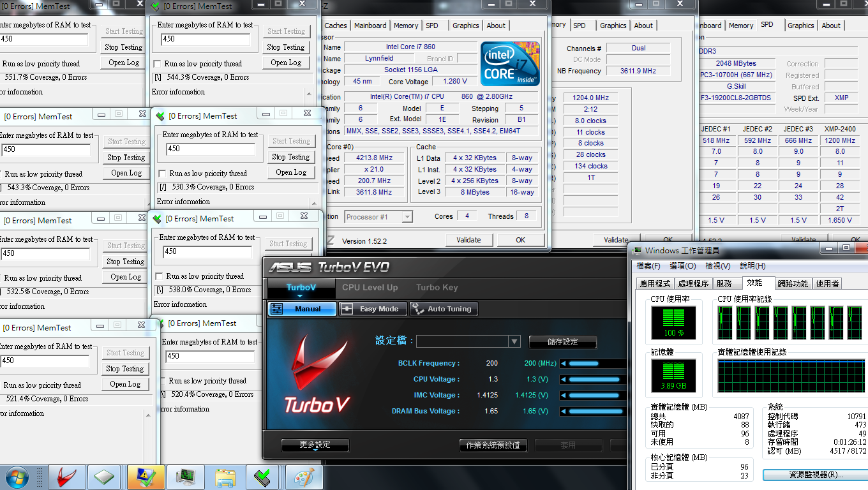Screen dimensions: 868x490
Task: Switch TurboV EVO to Manual mode
Action: pyautogui.click(x=303, y=309)
